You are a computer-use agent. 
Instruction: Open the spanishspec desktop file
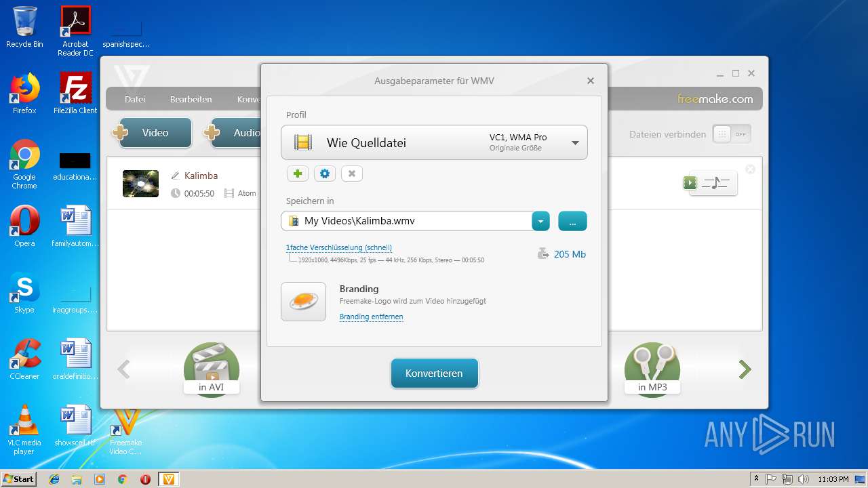pyautogui.click(x=126, y=33)
